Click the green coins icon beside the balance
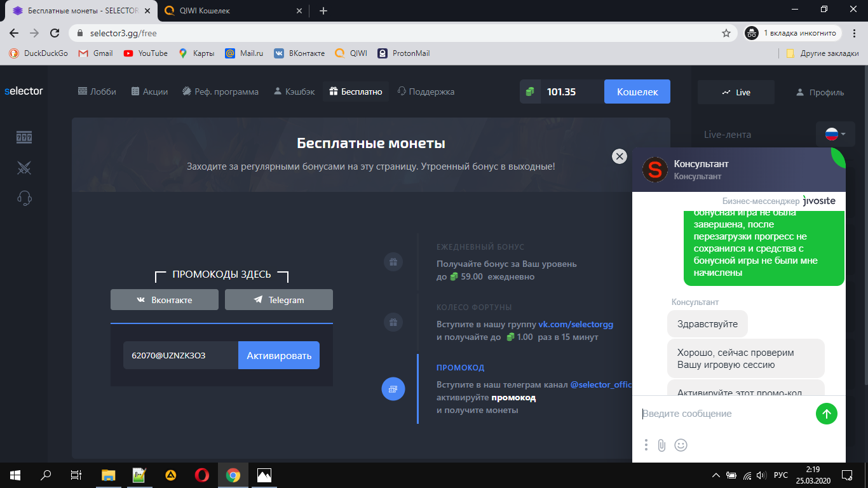 [529, 92]
